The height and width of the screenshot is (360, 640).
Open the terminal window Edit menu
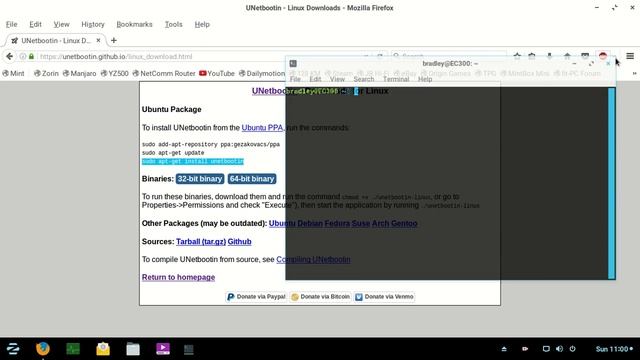pos(315,79)
